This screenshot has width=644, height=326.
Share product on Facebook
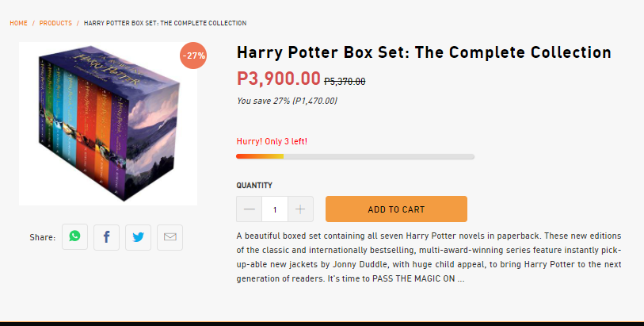(x=106, y=237)
